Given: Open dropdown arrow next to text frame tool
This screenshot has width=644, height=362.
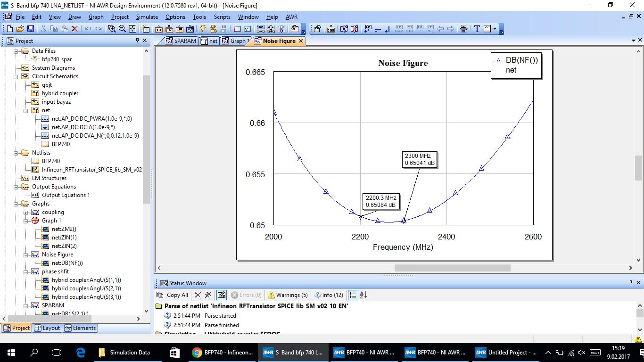Looking at the screenshot, I should coord(495,29).
